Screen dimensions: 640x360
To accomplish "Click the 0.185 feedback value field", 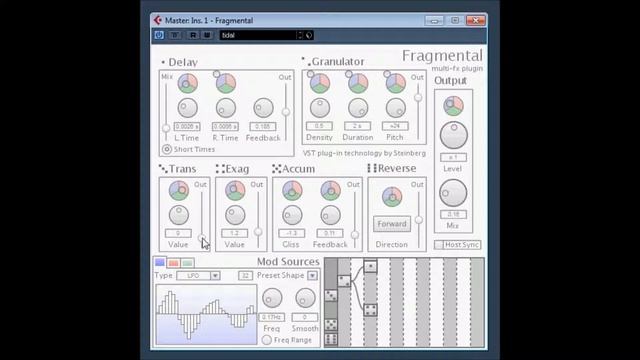I will 263,127.
